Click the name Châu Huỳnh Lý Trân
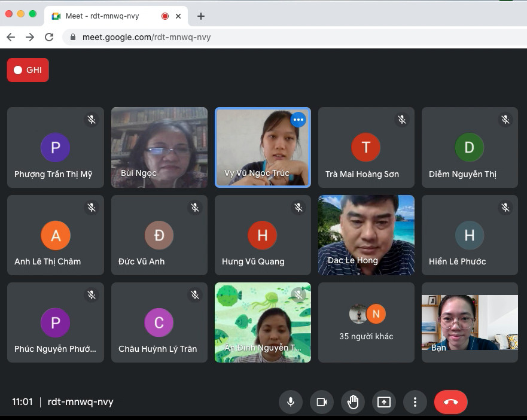The width and height of the screenshot is (527, 420). [158, 349]
